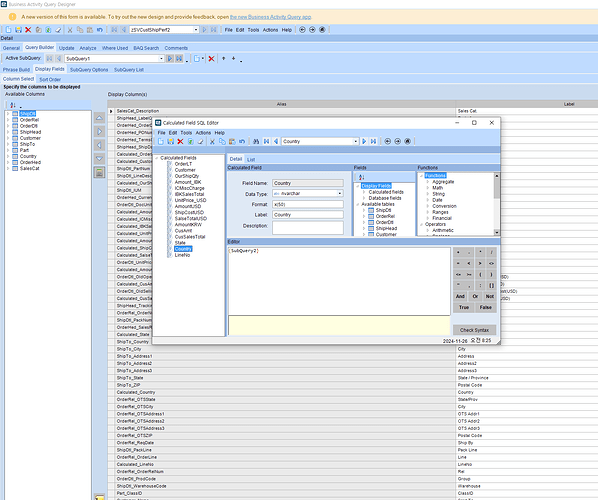The image size is (598, 500).
Task: Click the New icon in main BAQ toolbar
Action: 8,30
